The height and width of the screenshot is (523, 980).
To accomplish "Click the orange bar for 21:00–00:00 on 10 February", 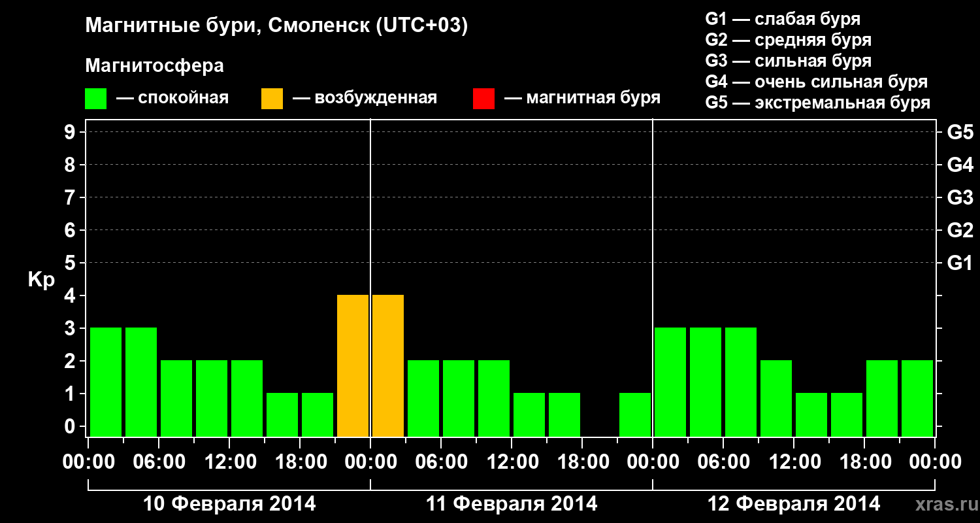I will coord(353,365).
